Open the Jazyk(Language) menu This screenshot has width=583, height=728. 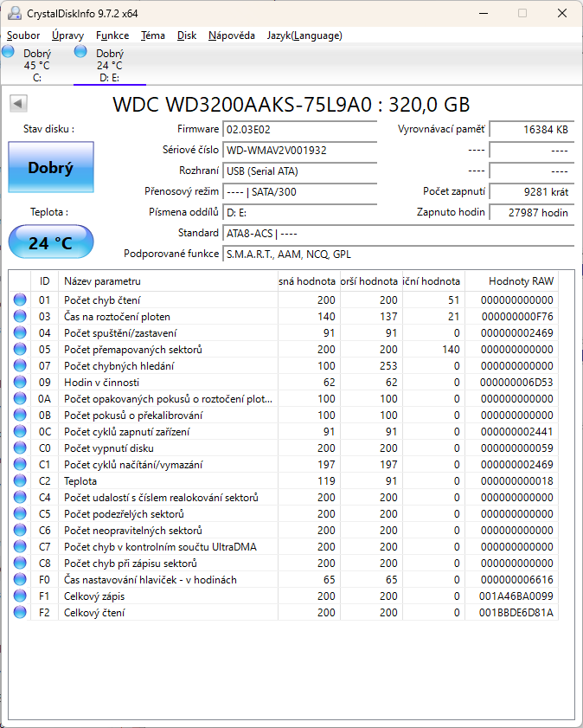304,35
